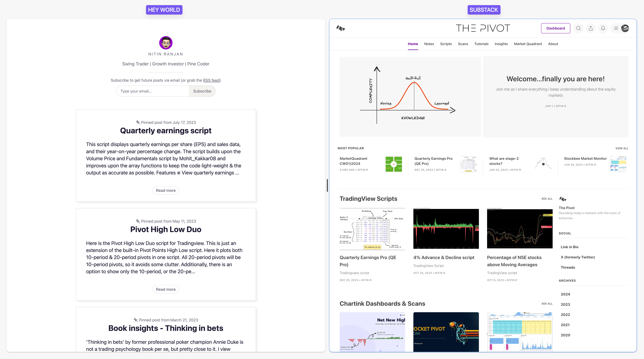The image size is (644, 359).
Task: Switch to the Notes tab
Action: 429,44
